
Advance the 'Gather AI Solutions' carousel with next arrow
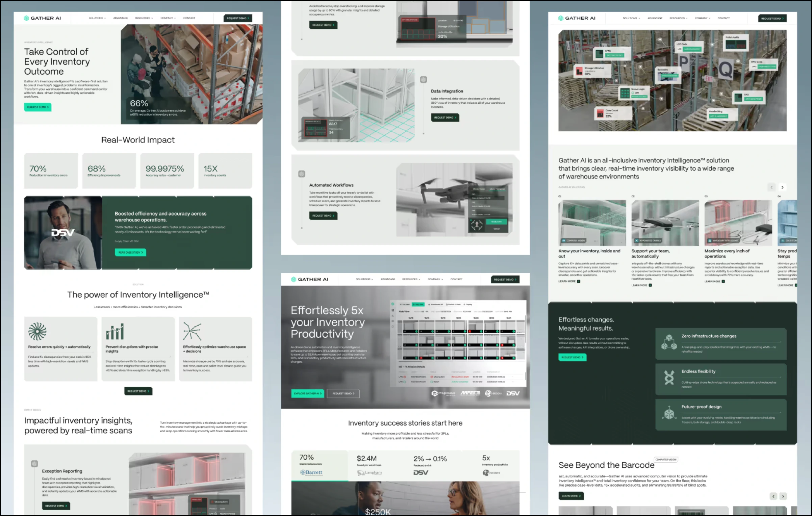(782, 187)
